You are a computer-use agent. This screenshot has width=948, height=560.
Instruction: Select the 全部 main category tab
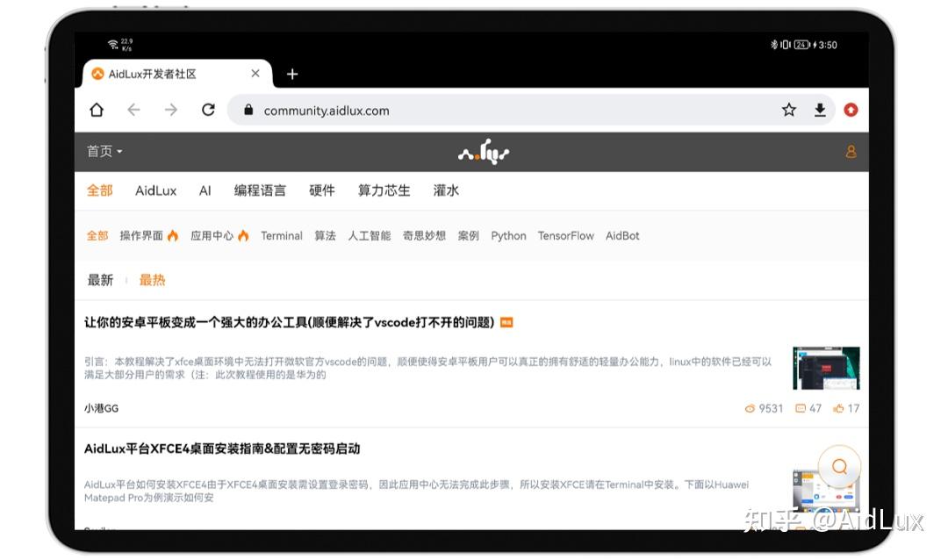pos(100,190)
